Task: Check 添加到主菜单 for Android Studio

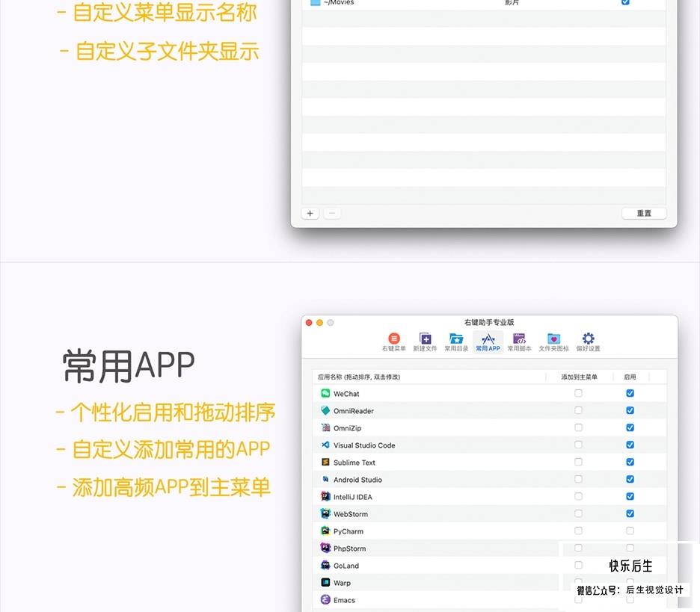Action: (578, 479)
